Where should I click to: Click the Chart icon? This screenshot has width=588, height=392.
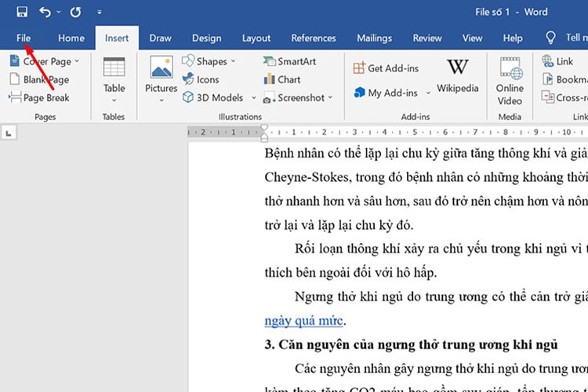tap(269, 79)
